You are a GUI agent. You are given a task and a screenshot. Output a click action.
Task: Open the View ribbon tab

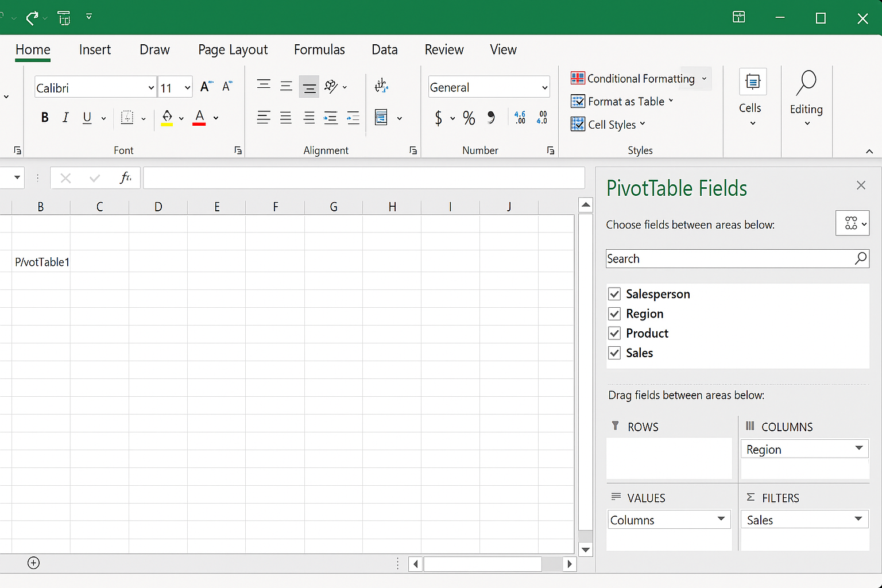click(503, 50)
